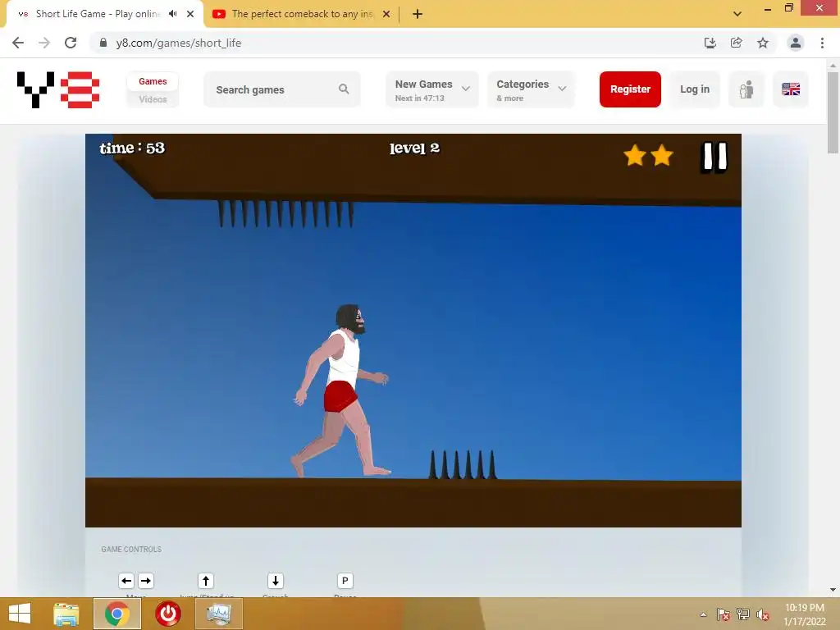The width and height of the screenshot is (840, 630).
Task: Click the page vertical scrollbar thumb
Action: click(x=833, y=112)
